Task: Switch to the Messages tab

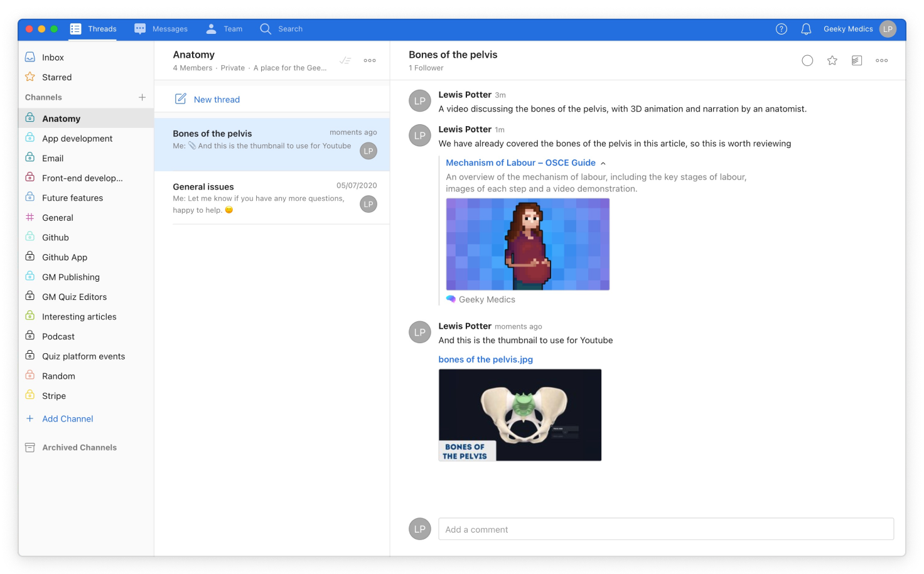Action: (161, 29)
